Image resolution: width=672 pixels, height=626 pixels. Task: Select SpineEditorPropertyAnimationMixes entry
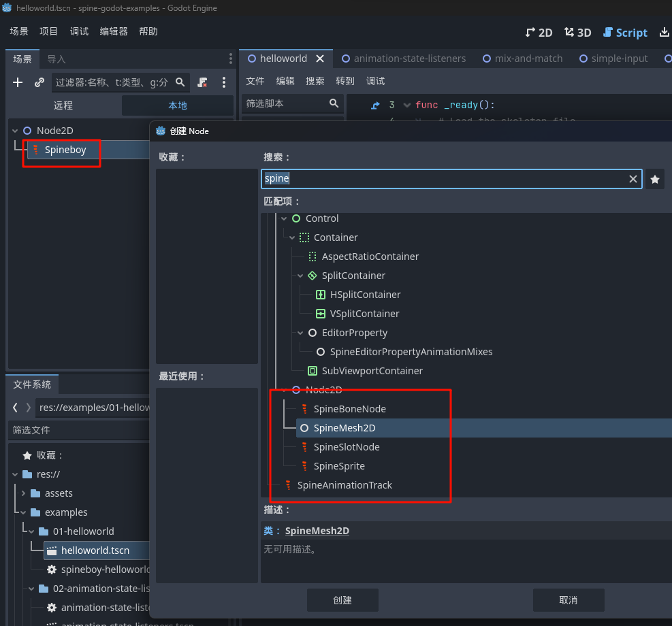[x=411, y=352]
